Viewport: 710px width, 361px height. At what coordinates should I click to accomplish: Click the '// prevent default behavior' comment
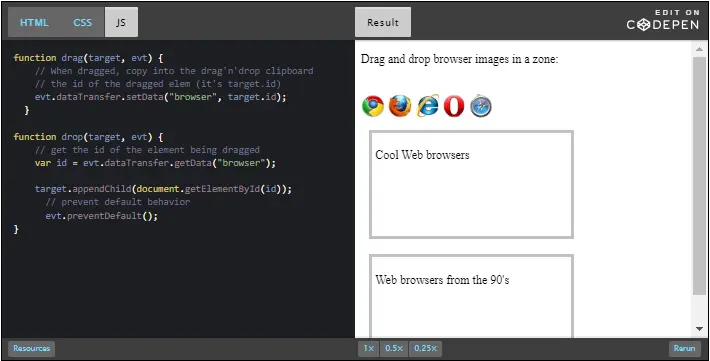[x=118, y=202]
